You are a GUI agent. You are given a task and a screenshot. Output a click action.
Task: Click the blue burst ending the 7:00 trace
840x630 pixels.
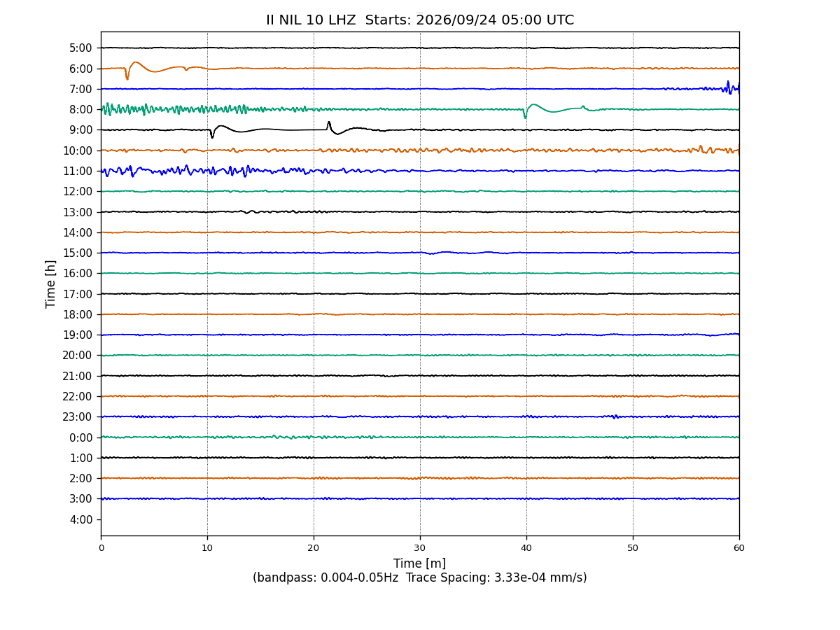tap(728, 87)
